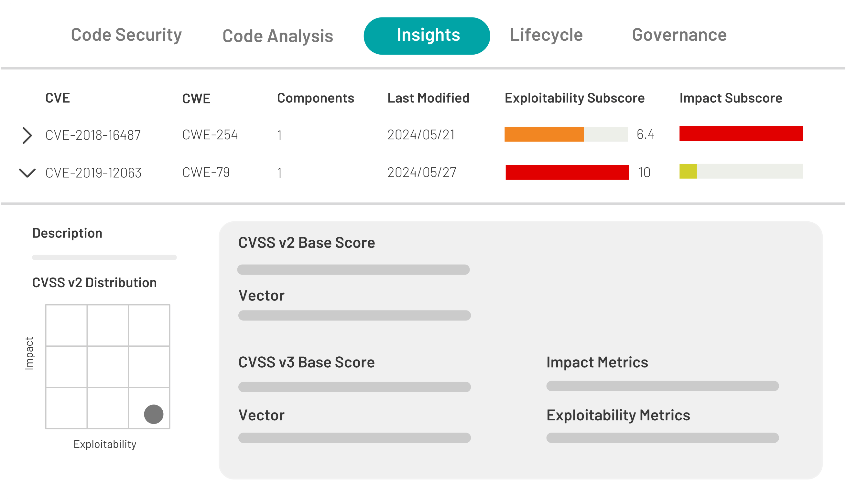This screenshot has height=504, width=846.
Task: Select the CVE-2018-16487 link
Action: (x=93, y=134)
